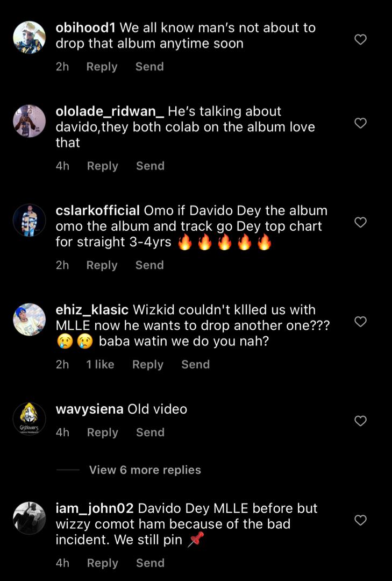Open obihood1's profile picture
Viewport: 392px width, 581px height.
29,37
